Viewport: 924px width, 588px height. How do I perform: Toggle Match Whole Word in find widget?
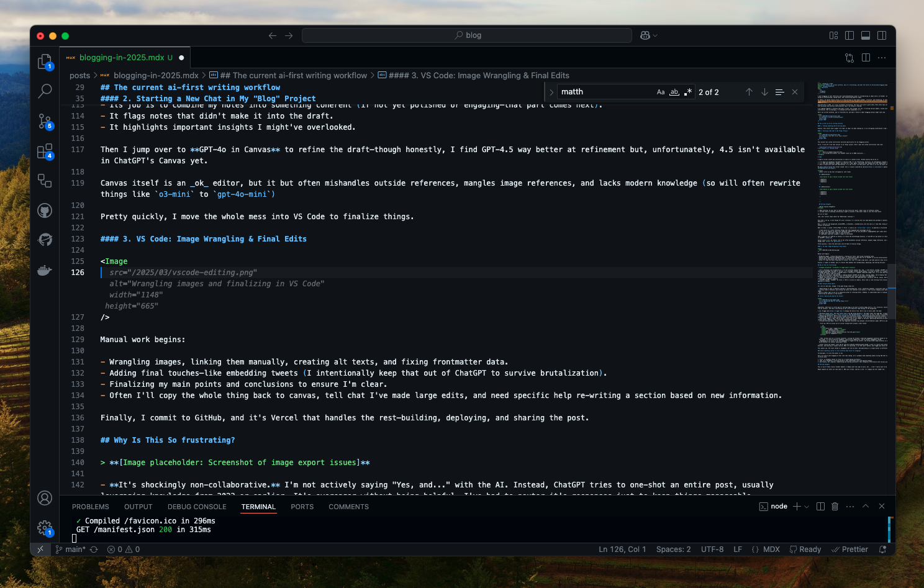coord(674,92)
